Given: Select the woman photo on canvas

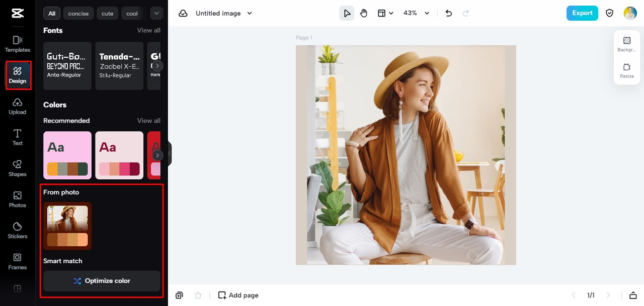Looking at the screenshot, I should 406,155.
